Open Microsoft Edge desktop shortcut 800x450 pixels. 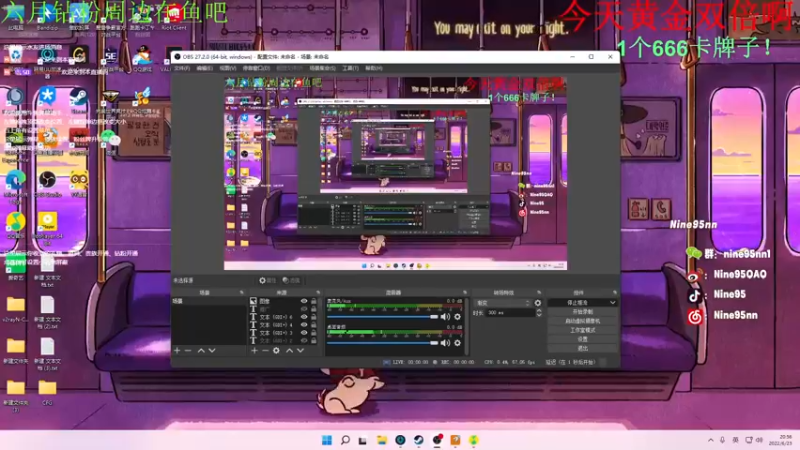pyautogui.click(x=15, y=186)
